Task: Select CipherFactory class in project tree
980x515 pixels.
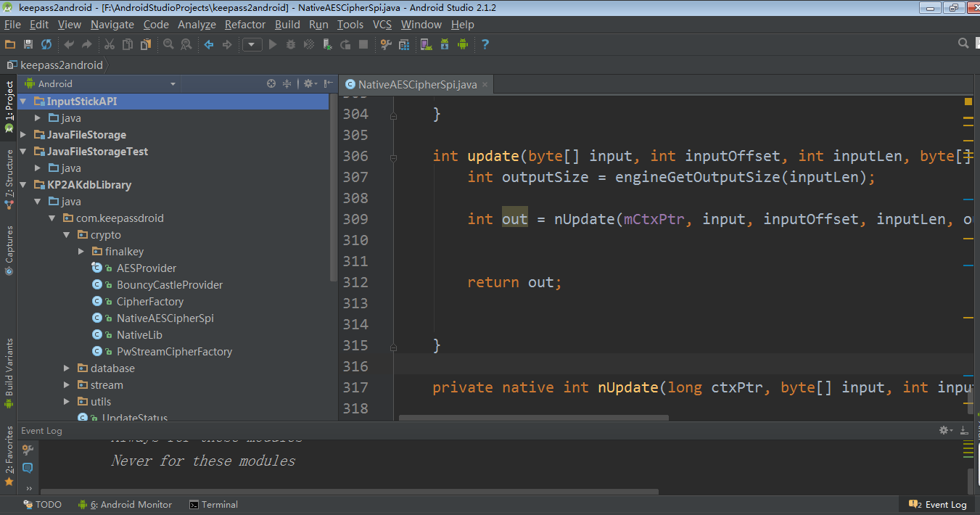Action: click(149, 302)
